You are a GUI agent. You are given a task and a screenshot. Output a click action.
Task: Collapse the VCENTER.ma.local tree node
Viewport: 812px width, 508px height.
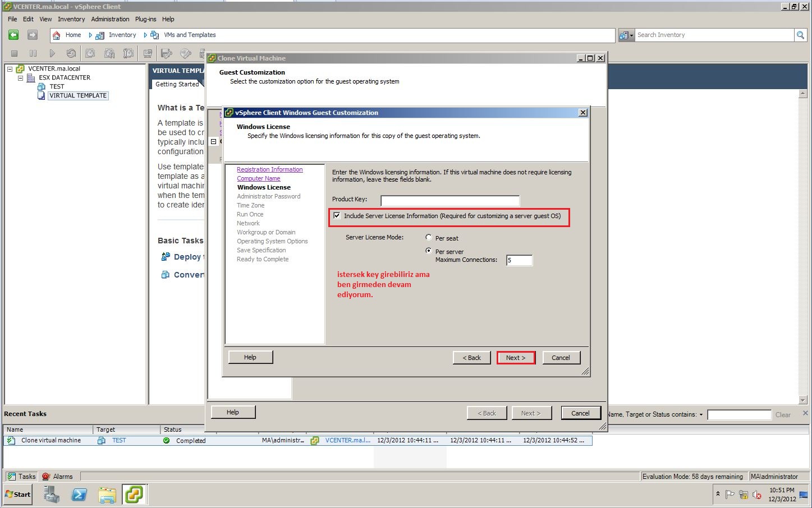[x=10, y=69]
